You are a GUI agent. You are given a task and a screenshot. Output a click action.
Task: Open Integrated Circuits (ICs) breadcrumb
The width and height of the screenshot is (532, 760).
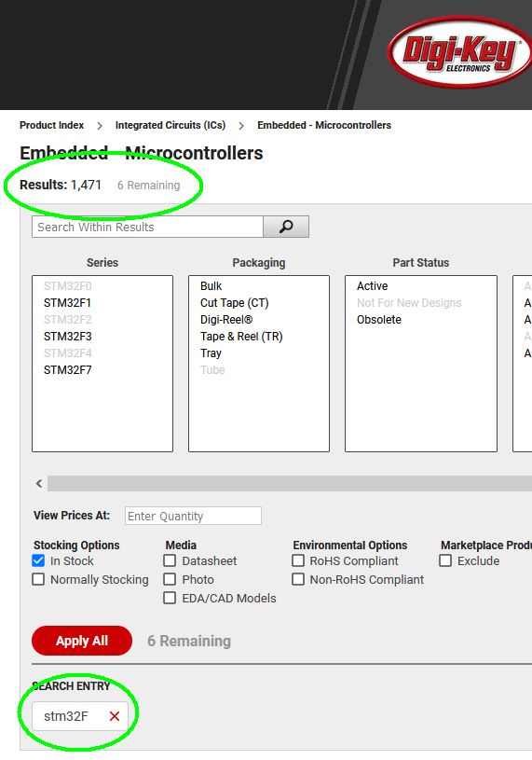171,125
